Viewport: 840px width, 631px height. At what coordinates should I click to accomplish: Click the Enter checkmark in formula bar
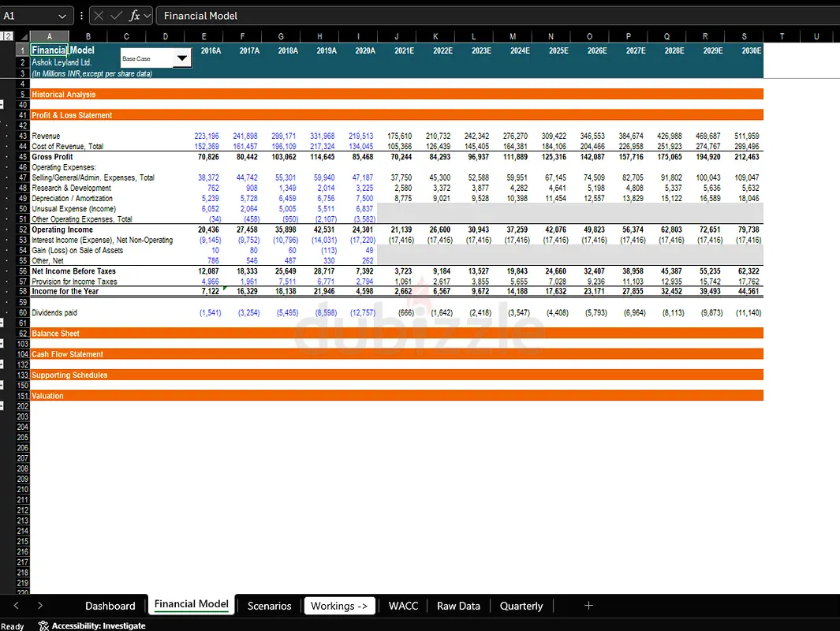tap(116, 16)
